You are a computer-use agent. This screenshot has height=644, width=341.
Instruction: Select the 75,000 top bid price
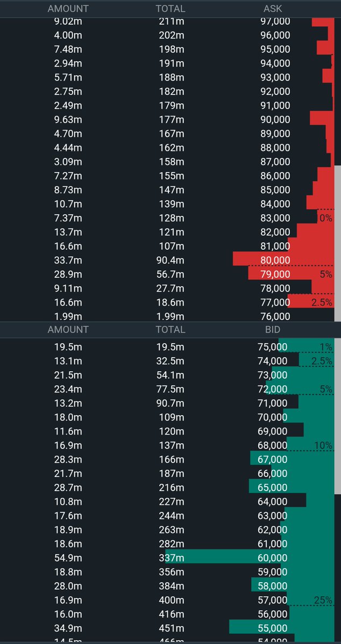click(x=272, y=347)
